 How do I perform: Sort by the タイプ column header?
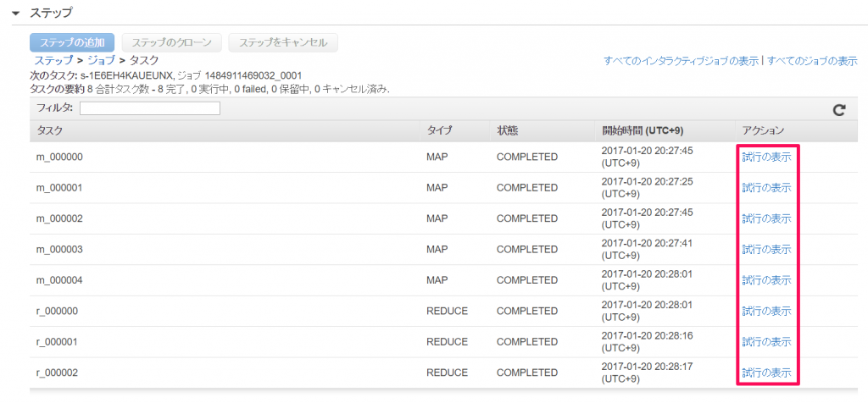(440, 131)
